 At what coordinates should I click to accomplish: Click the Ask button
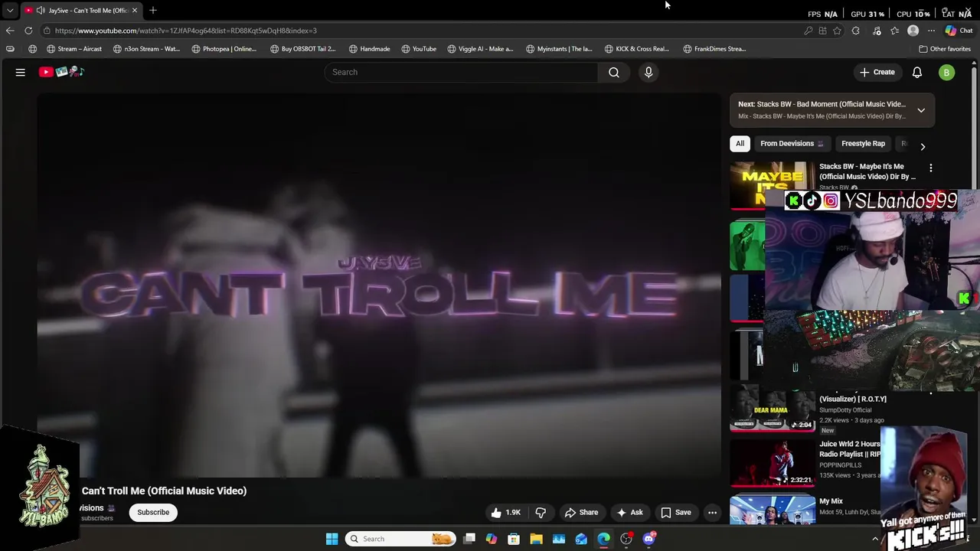tap(630, 513)
